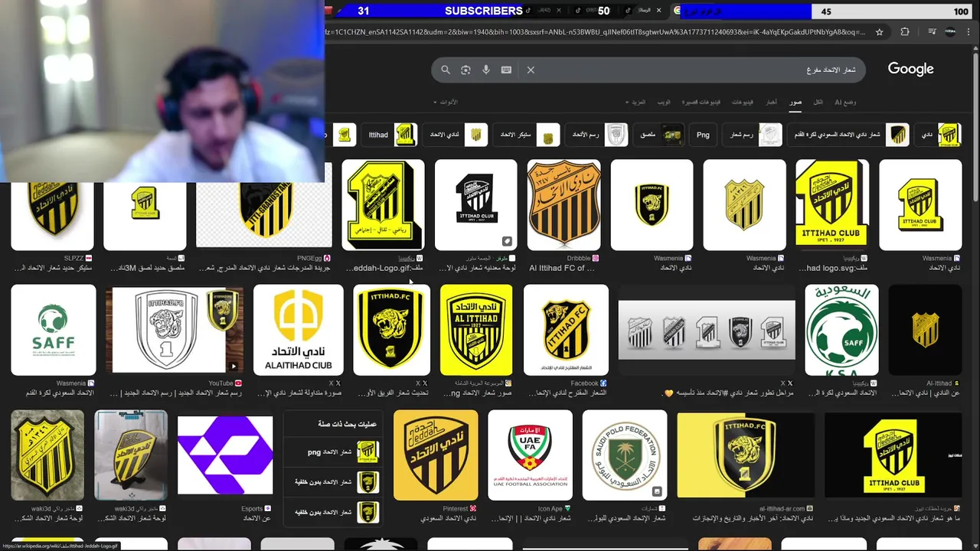Click the Dribbble source label
980x551 pixels.
(x=579, y=259)
